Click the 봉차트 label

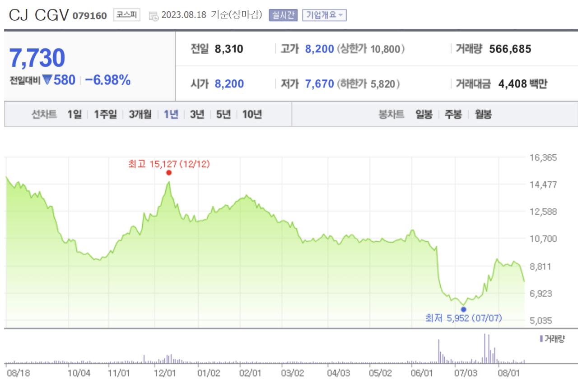pos(391,115)
